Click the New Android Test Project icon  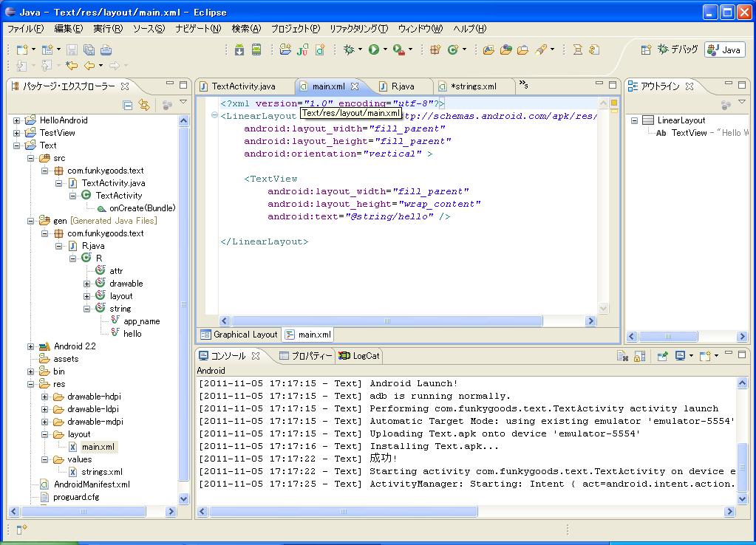303,49
